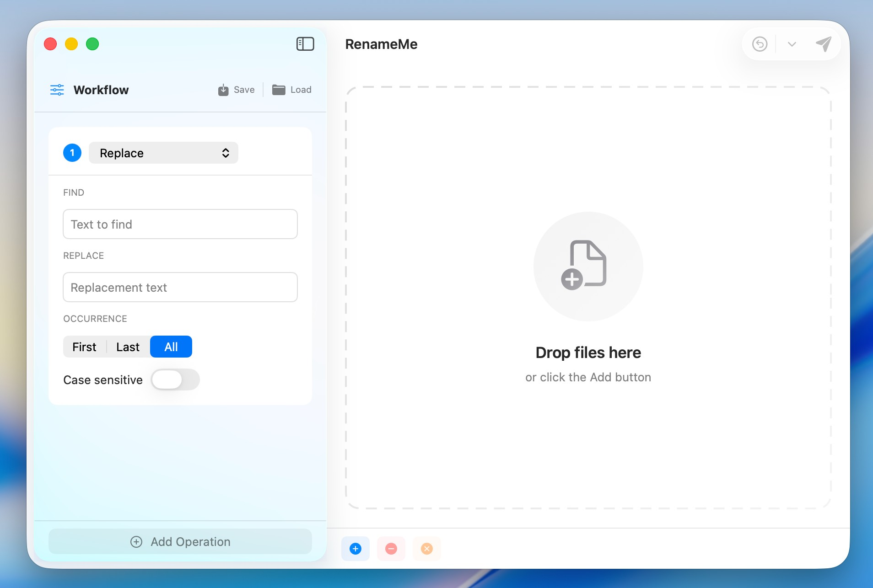Screen dimensions: 873x588
Task: Toggle the sidebar visibility icon
Action: (x=305, y=44)
